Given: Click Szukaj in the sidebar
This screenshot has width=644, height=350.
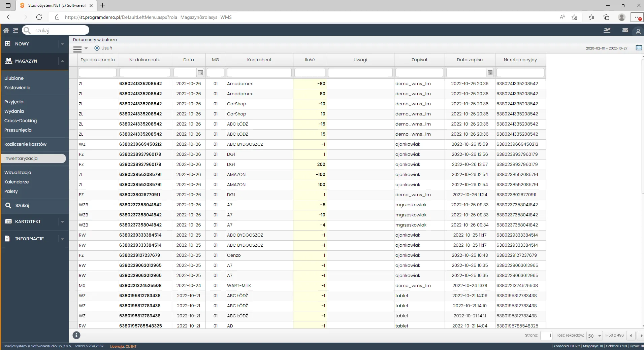Looking at the screenshot, I should coord(22,205).
